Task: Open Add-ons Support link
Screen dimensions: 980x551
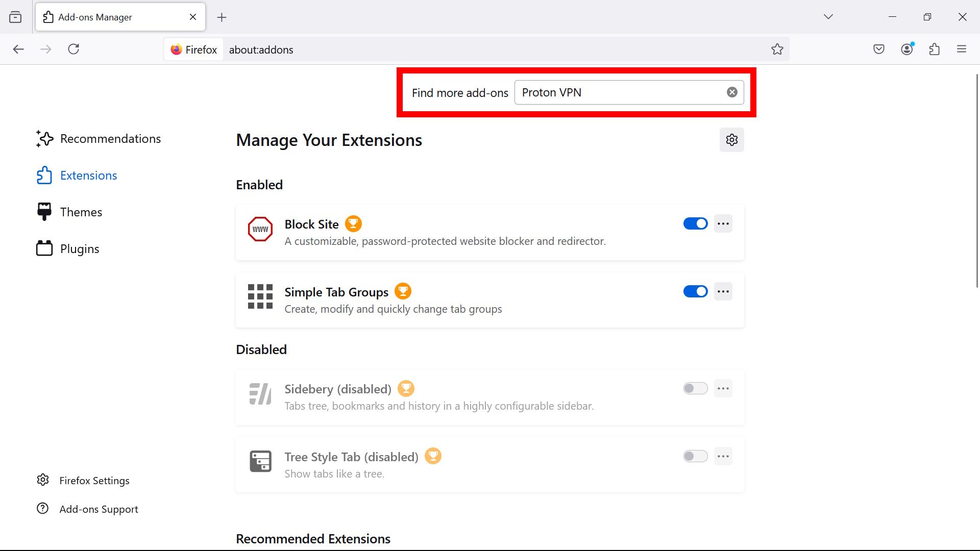Action: pyautogui.click(x=87, y=509)
